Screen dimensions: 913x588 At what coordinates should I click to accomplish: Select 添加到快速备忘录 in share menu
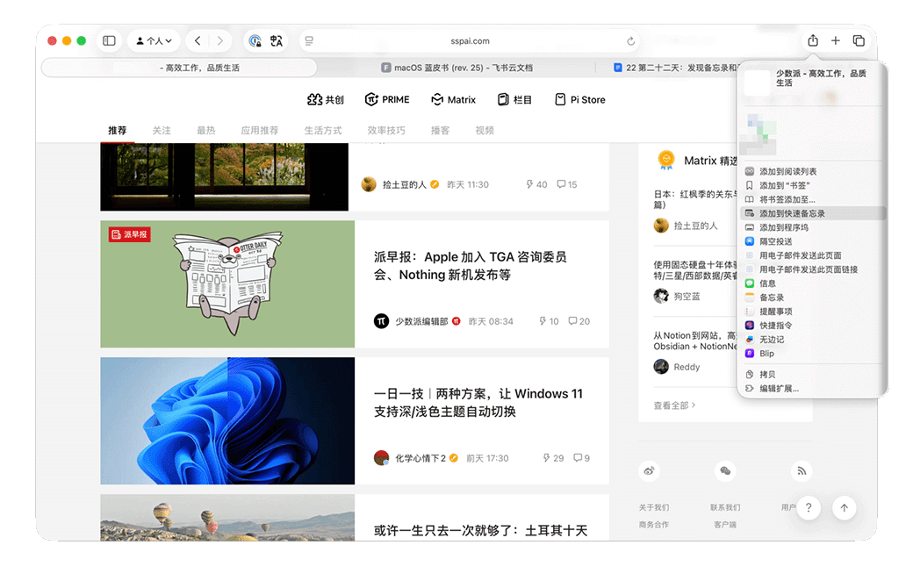click(792, 213)
